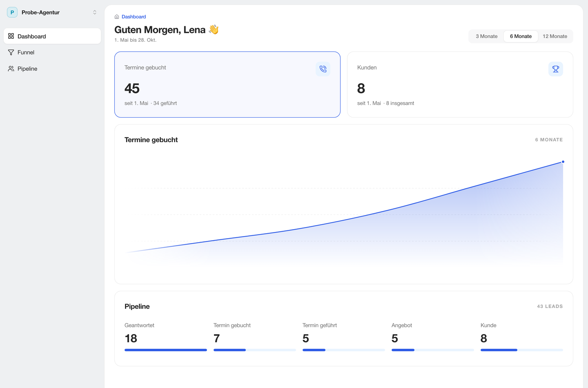The width and height of the screenshot is (588, 388).
Task: Select the 12 Monate range option
Action: click(555, 36)
